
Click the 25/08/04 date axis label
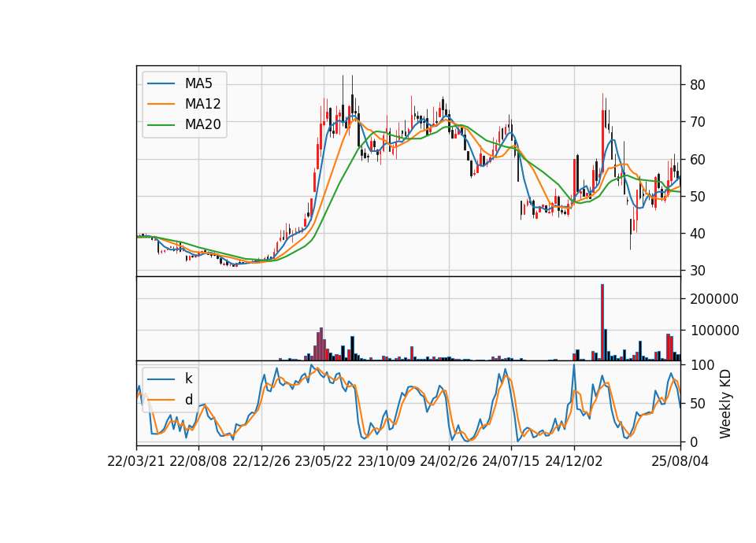[x=680, y=461]
